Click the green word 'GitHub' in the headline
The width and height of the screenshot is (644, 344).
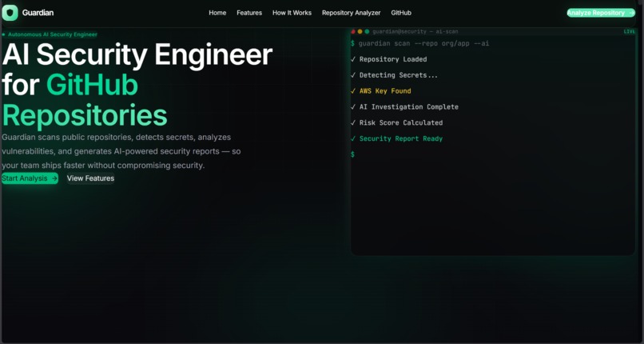92,86
